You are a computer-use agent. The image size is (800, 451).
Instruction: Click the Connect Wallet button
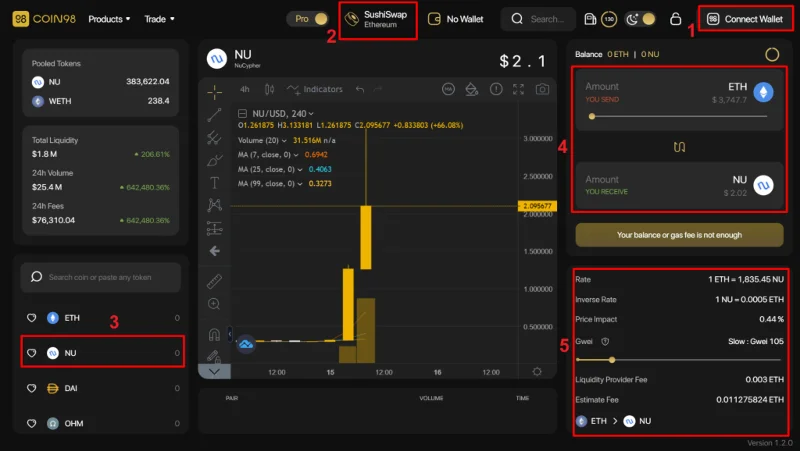(745, 19)
